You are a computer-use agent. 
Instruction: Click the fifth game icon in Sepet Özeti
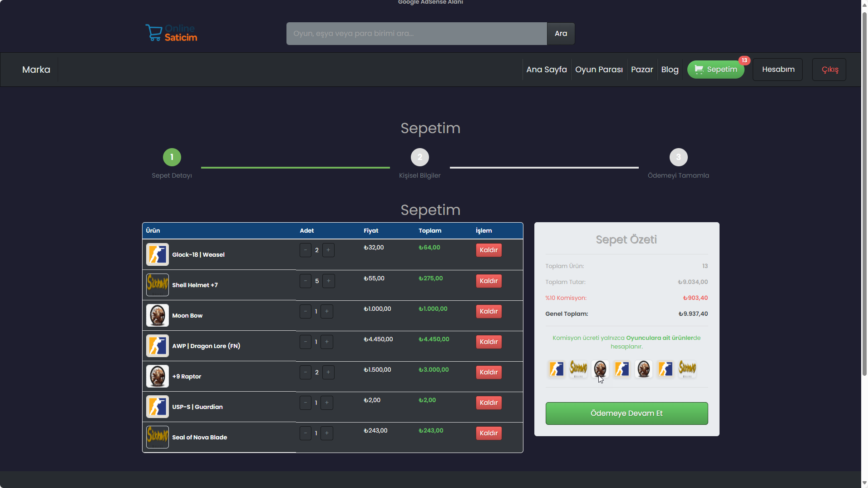tap(644, 368)
